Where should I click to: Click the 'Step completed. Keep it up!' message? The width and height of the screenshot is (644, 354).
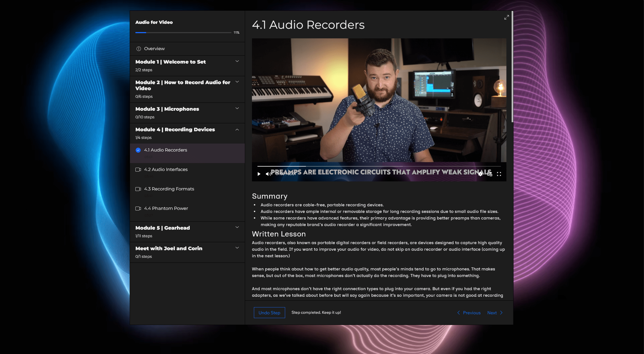316,313
